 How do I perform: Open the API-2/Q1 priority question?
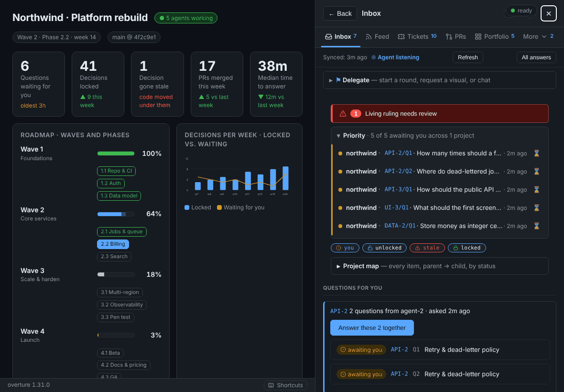click(440, 153)
